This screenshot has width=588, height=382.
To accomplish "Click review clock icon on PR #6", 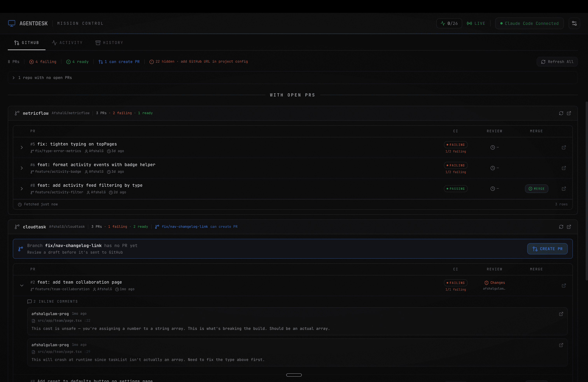I will pyautogui.click(x=492, y=168).
